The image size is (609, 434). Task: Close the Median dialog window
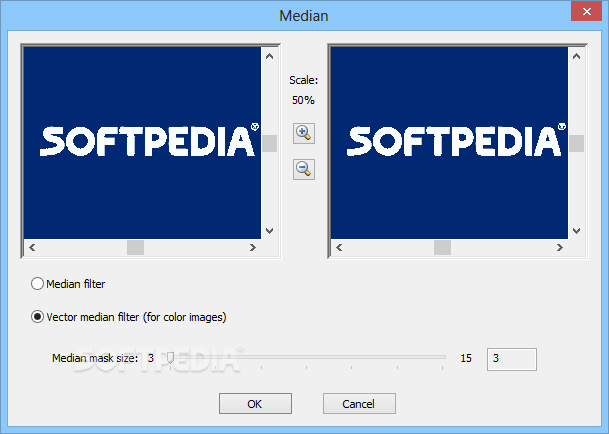[586, 11]
